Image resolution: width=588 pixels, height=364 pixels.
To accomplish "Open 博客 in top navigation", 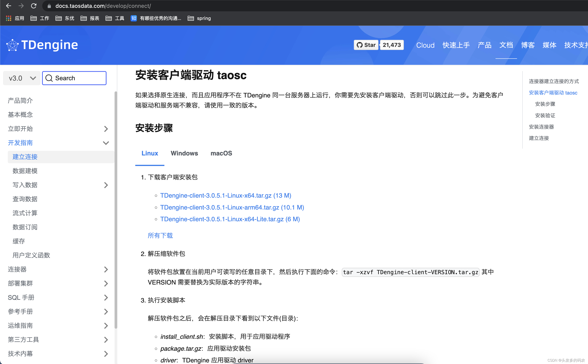I will (528, 45).
